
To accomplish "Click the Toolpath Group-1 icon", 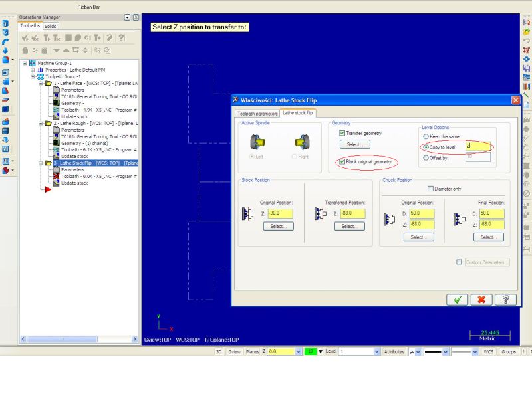I will [x=41, y=76].
